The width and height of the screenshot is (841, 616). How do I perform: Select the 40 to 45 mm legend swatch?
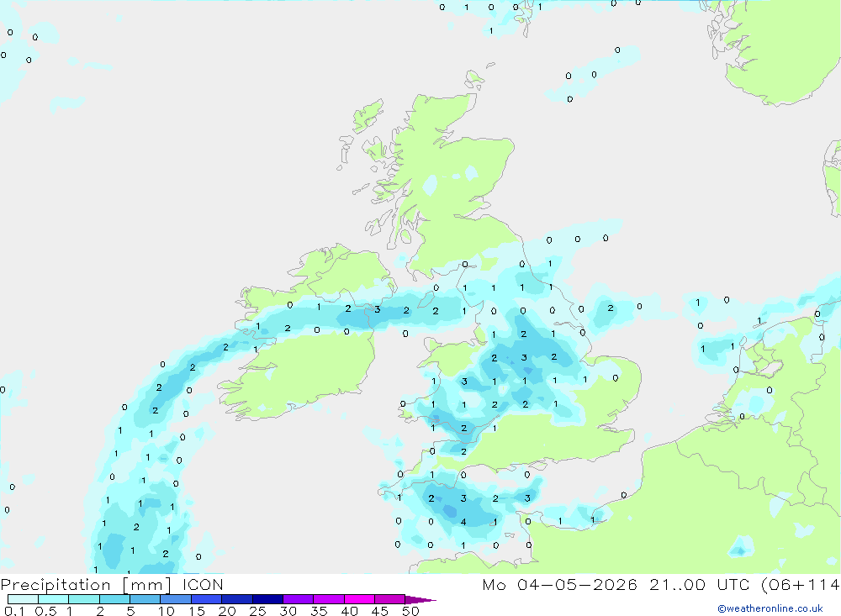pyautogui.click(x=359, y=599)
